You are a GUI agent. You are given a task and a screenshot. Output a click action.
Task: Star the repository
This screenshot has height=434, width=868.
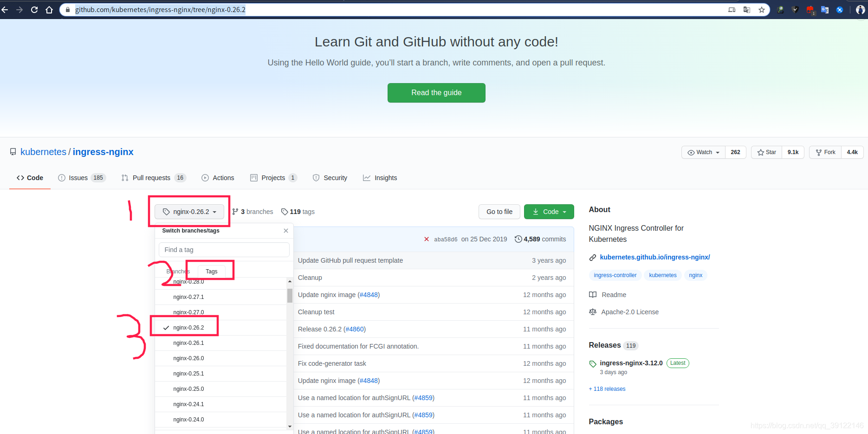coord(766,152)
